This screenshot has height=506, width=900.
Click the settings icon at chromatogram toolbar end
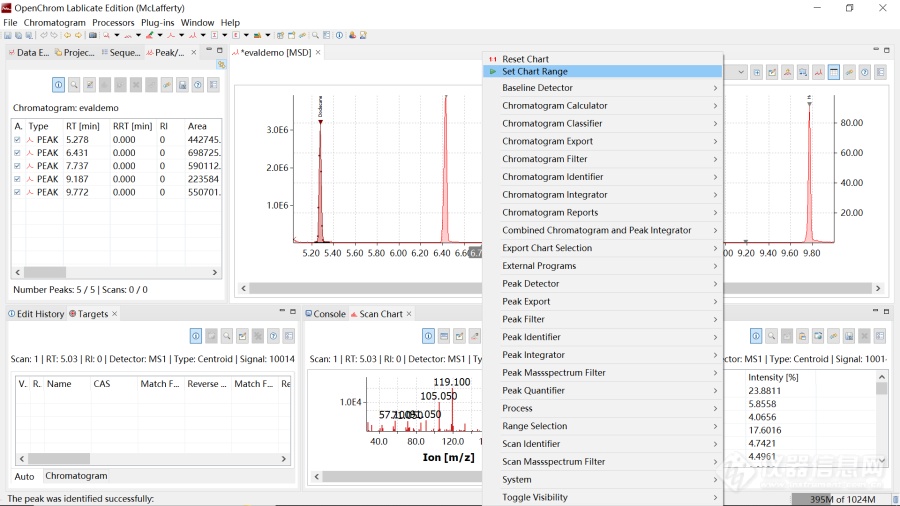click(880, 72)
